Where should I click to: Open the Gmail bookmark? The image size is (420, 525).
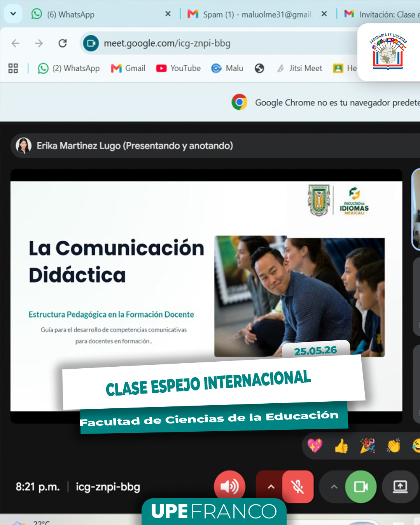(128, 68)
